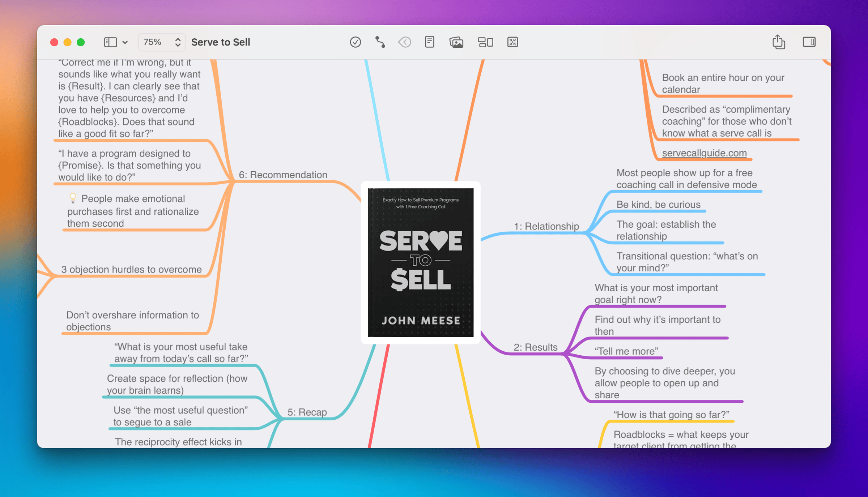Insert an image with the picture icon
The width and height of the screenshot is (868, 497).
click(456, 42)
